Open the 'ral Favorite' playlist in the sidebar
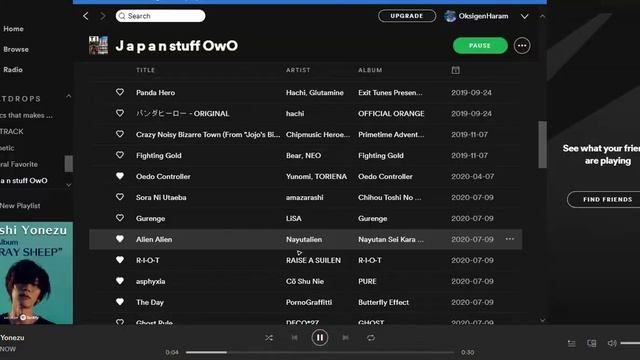This screenshot has height=360, width=640. pyautogui.click(x=19, y=164)
